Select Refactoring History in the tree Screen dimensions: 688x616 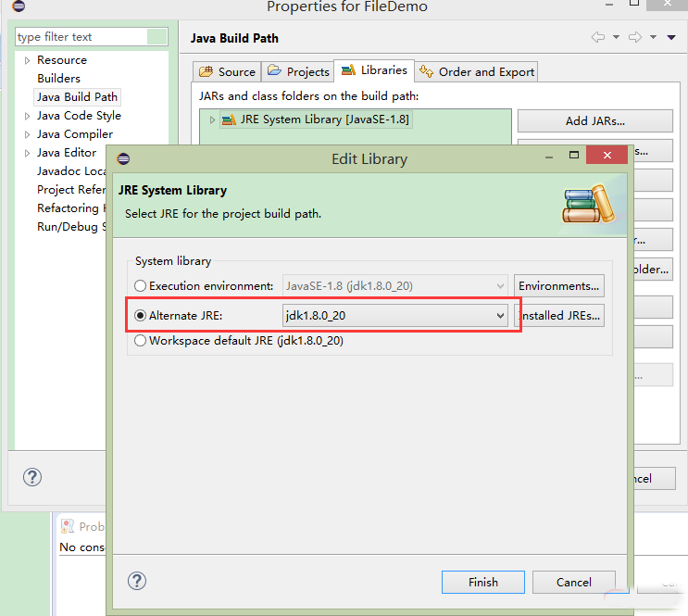(71, 207)
